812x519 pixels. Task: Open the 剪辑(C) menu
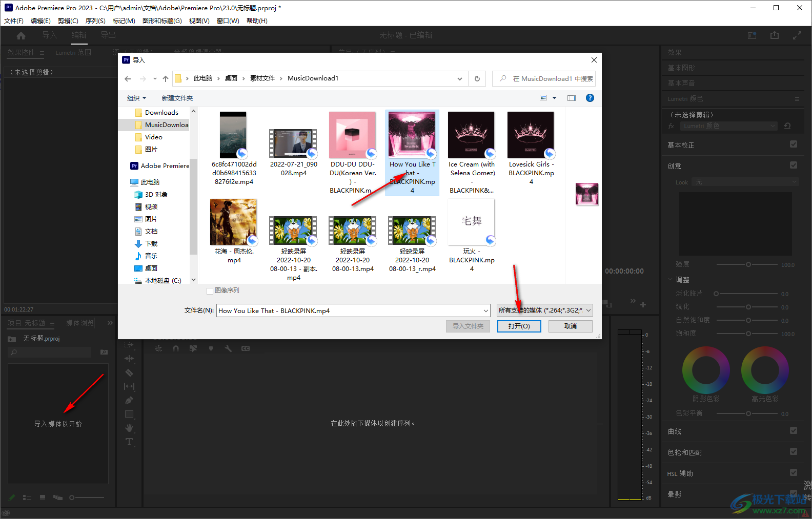click(68, 21)
